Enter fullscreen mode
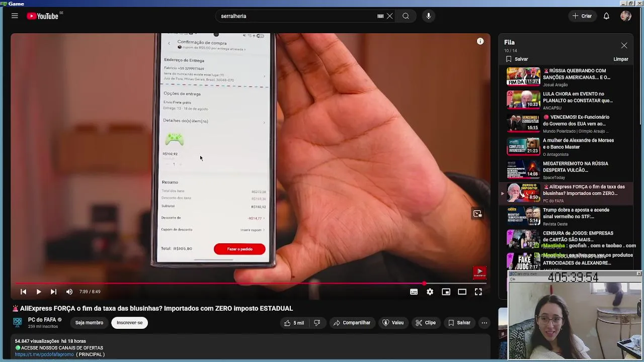The height and width of the screenshot is (362, 644). click(478, 292)
